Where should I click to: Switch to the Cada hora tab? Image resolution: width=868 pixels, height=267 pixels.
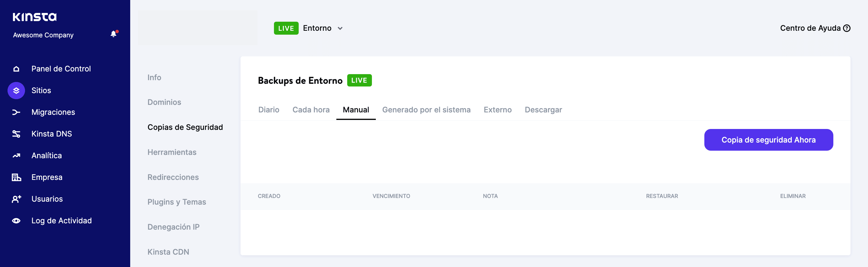pyautogui.click(x=311, y=110)
